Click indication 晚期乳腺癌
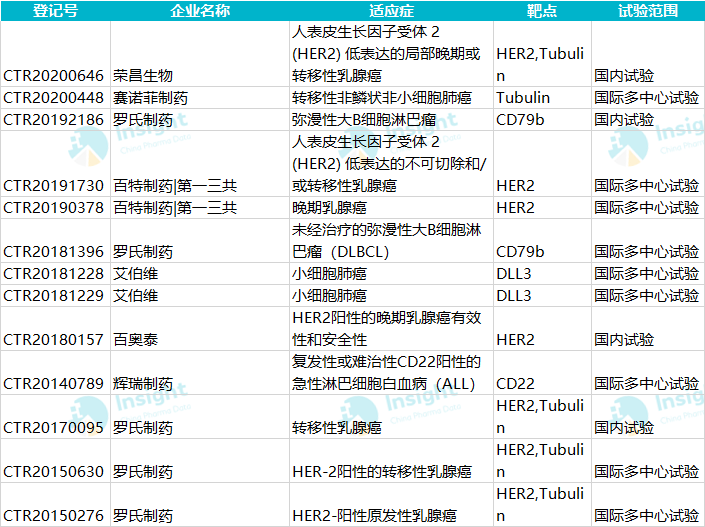 coord(329,208)
